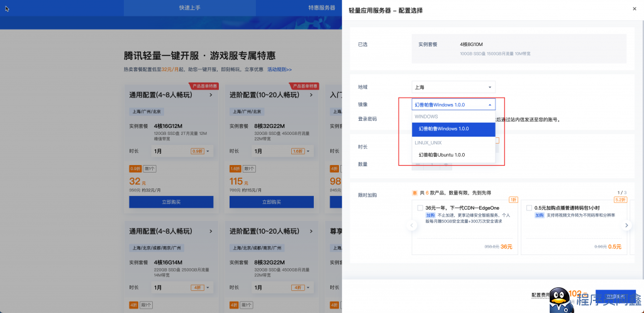Viewport: 644px width, 313px height.
Task: Tick the 0.5元加购点播普通转码包 checkbox
Action: pyautogui.click(x=529, y=208)
